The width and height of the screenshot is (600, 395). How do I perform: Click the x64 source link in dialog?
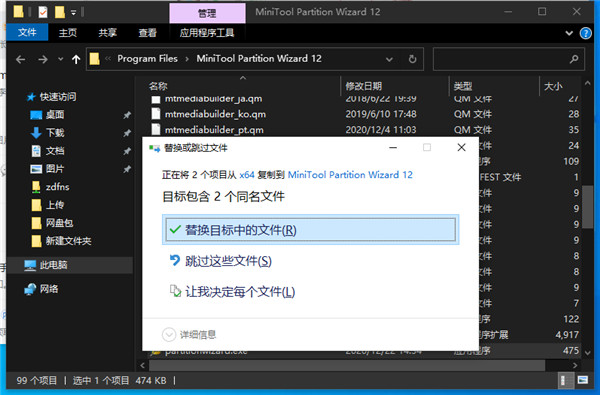247,175
